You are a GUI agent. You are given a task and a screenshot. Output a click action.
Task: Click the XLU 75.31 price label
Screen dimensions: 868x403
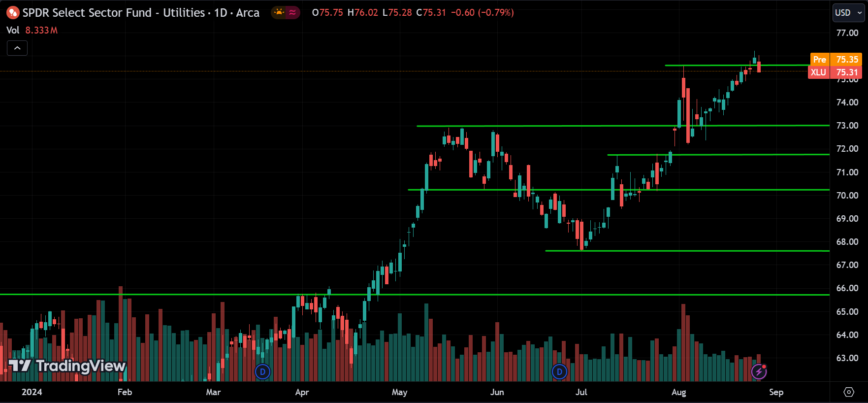(835, 72)
